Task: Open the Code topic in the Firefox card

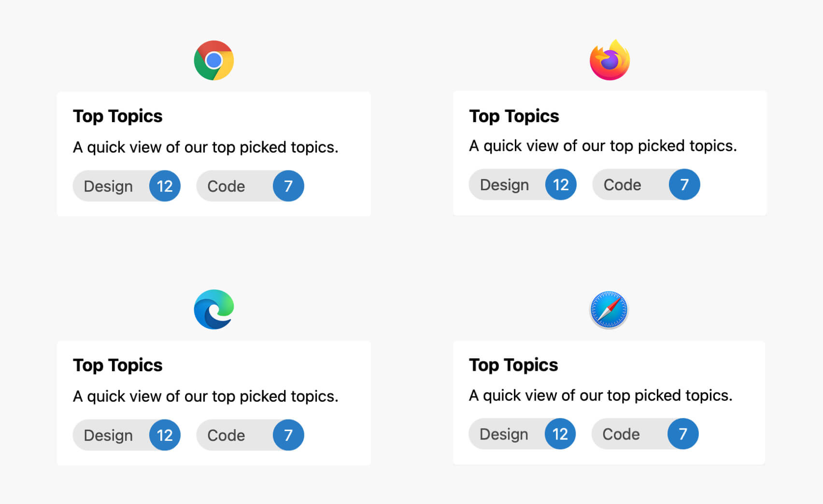Action: coord(623,184)
